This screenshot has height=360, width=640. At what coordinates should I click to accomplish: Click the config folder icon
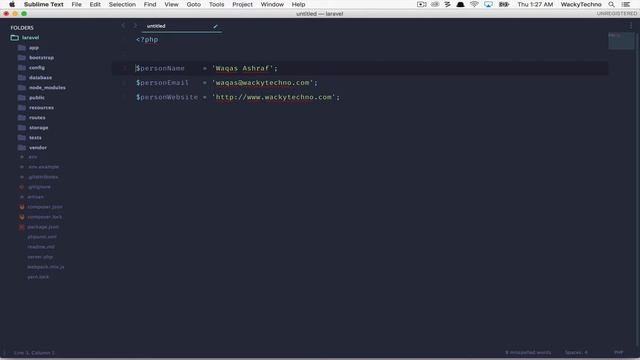tap(22, 68)
